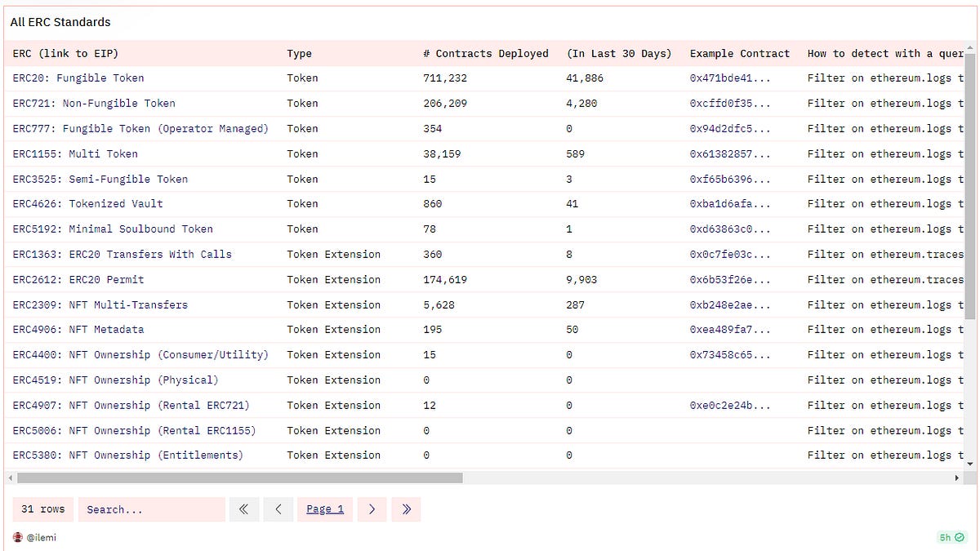The image size is (980, 551).
Task: Open ERC1363: ERC20 Transfers With Calls link
Action: coord(122,255)
